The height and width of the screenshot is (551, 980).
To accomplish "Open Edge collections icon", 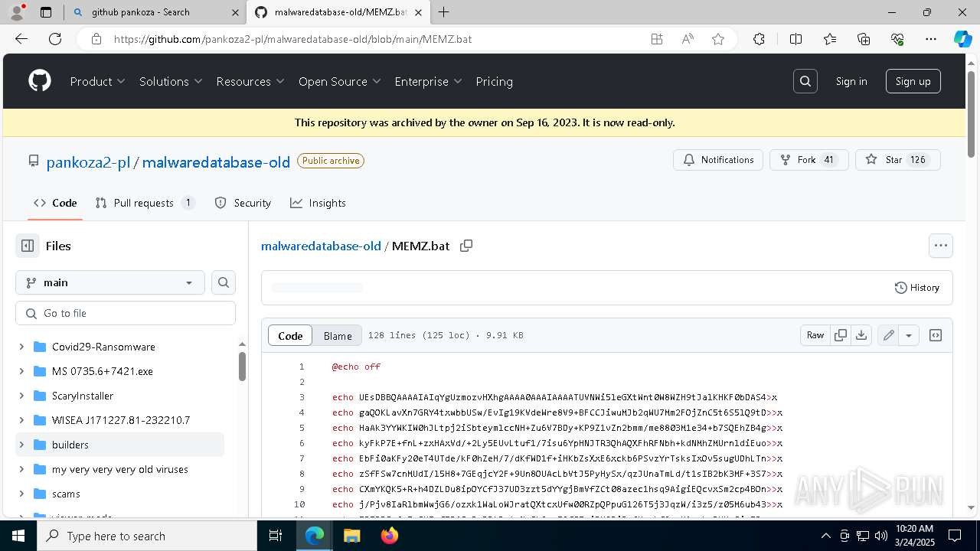I will coord(864,39).
